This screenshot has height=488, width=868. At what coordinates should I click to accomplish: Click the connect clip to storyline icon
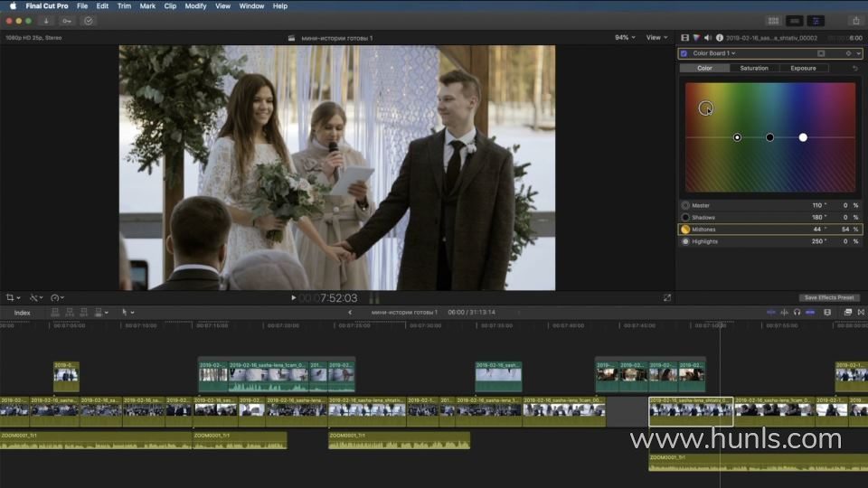55,313
